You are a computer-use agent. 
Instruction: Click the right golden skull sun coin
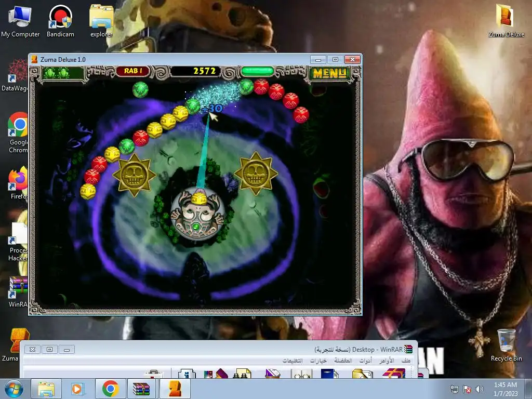click(256, 173)
